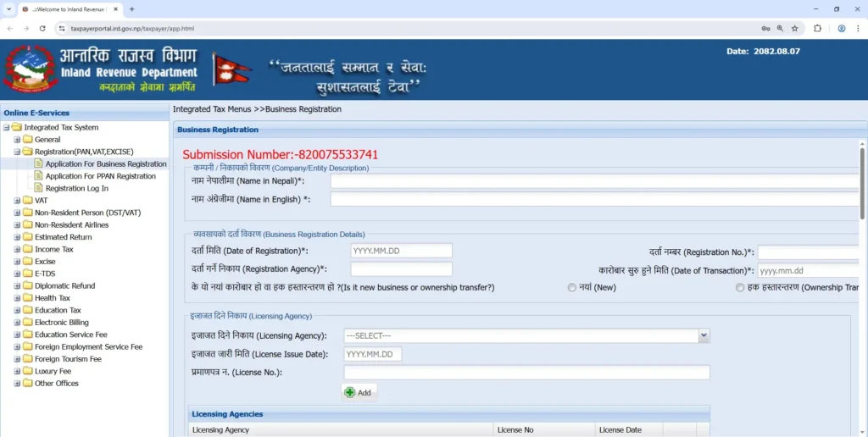Image resolution: width=868 pixels, height=437 pixels.
Task: Click the saved passwords key icon
Action: tap(765, 28)
